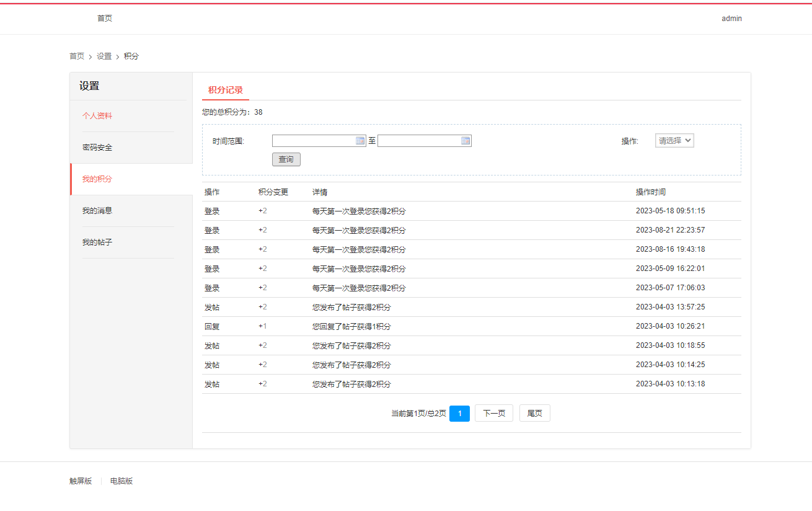Click the admin username
Screen dimensions: 812x511
click(731, 18)
